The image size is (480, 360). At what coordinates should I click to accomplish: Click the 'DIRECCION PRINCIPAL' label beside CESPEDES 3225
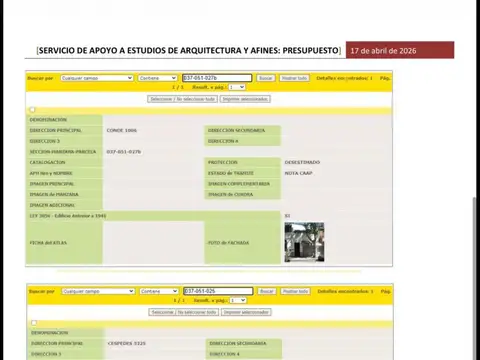tap(57, 343)
